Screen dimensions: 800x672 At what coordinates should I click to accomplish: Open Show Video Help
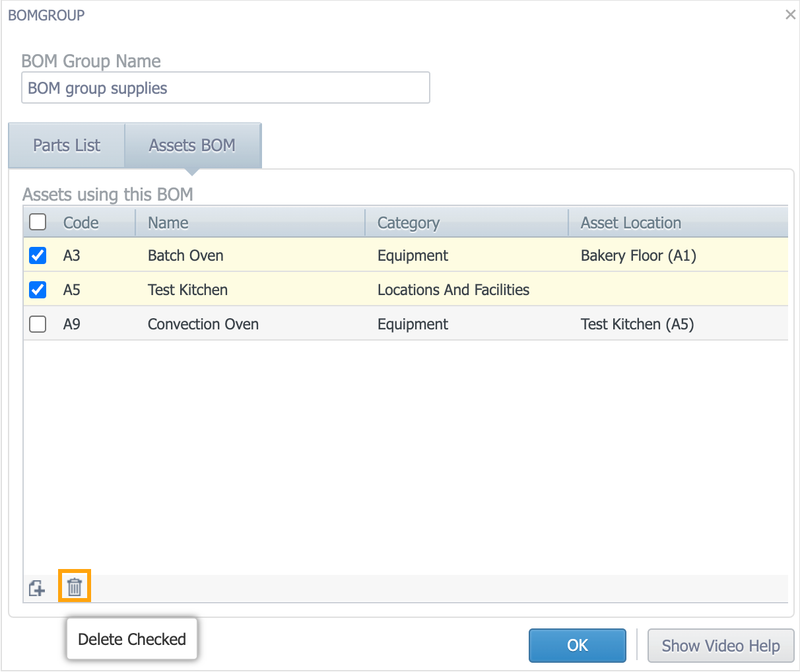[x=721, y=645]
